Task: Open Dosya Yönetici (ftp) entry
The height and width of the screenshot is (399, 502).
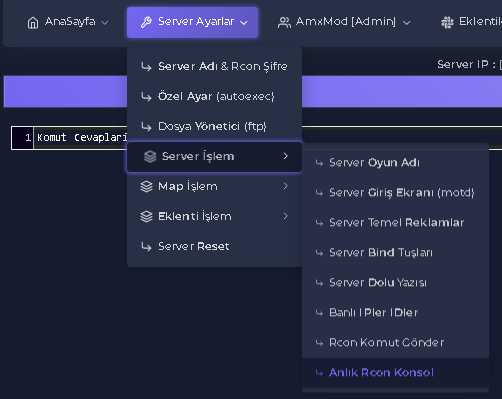Action: (x=214, y=126)
